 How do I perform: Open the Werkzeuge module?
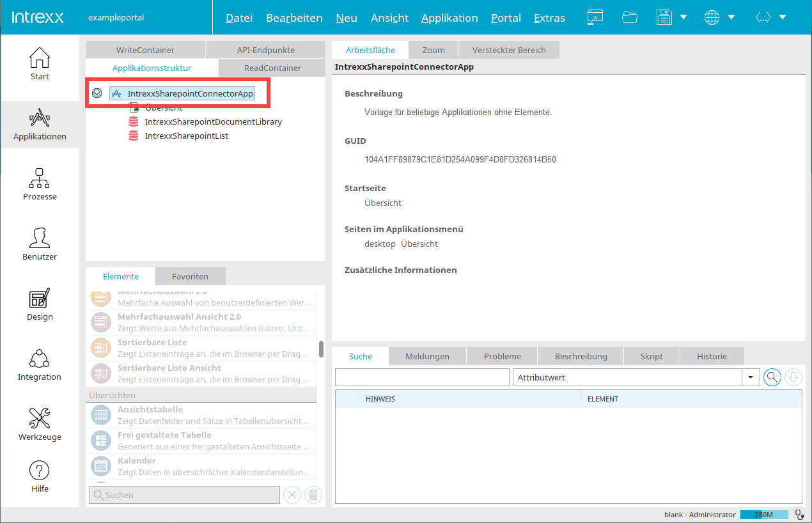click(40, 425)
